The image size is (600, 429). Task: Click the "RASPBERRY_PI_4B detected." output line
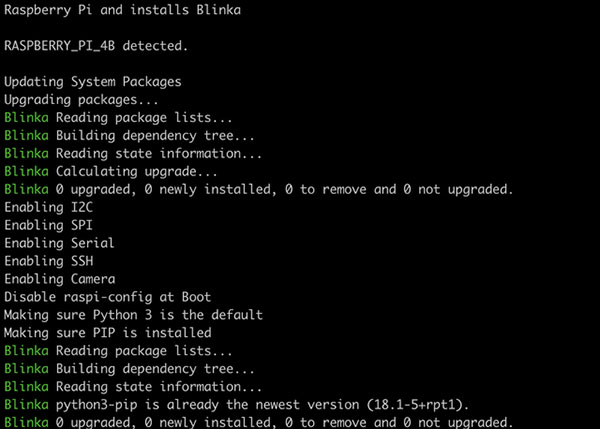pos(96,46)
